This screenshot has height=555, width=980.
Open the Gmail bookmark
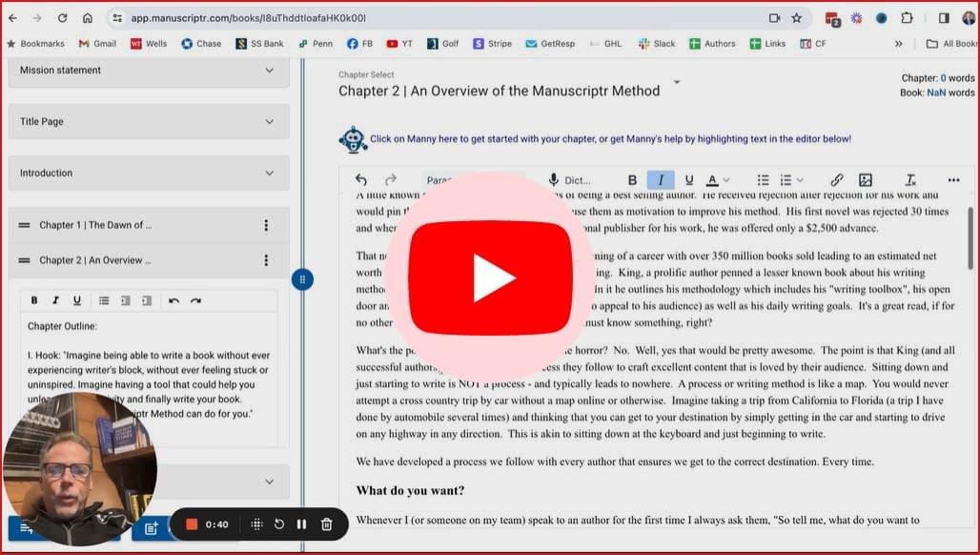click(x=97, y=44)
